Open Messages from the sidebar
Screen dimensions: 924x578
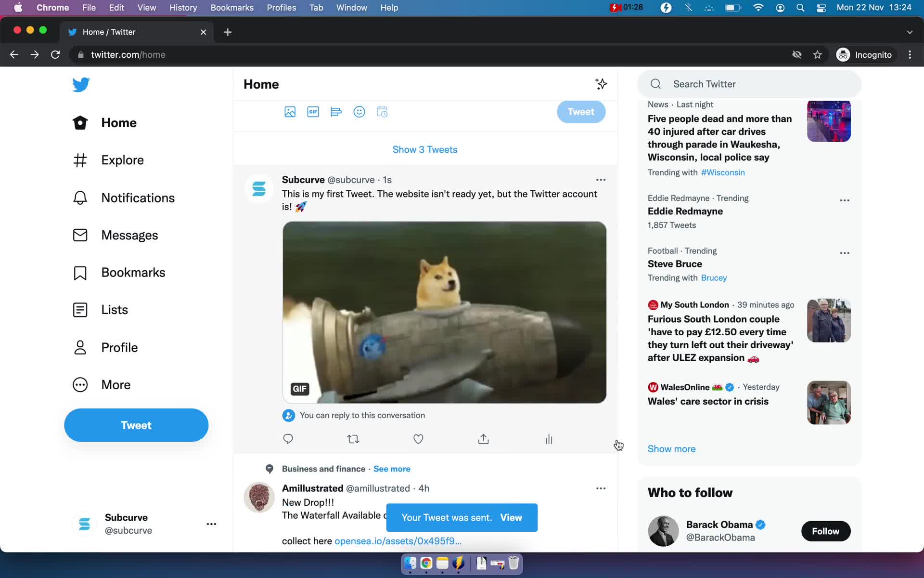(115, 235)
